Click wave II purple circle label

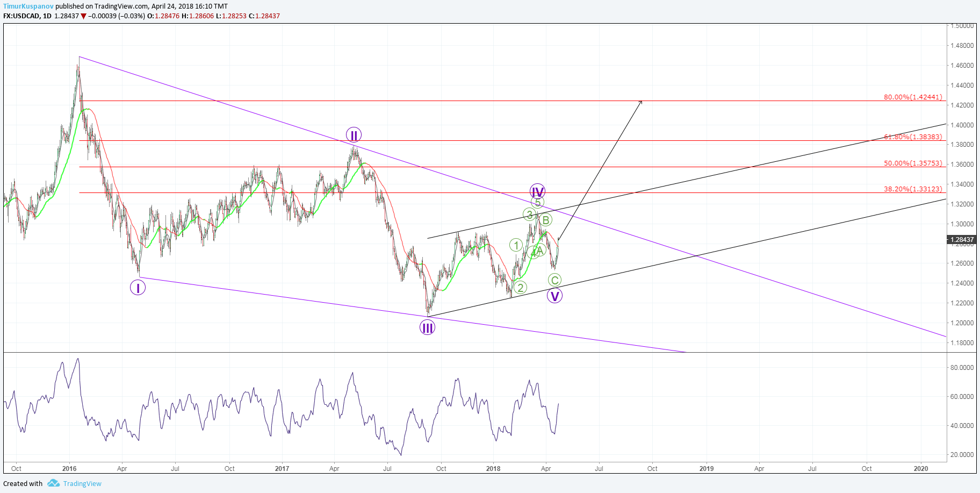coord(354,135)
